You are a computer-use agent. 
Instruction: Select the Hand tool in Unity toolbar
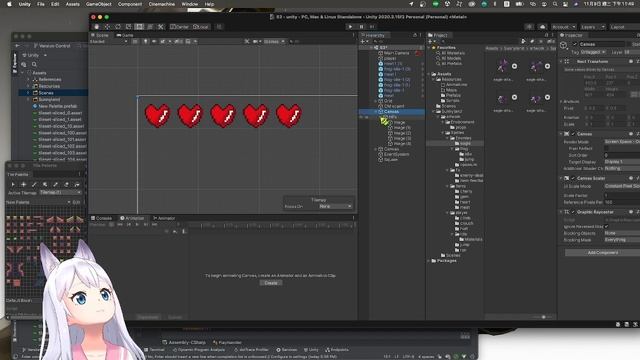tap(96, 27)
